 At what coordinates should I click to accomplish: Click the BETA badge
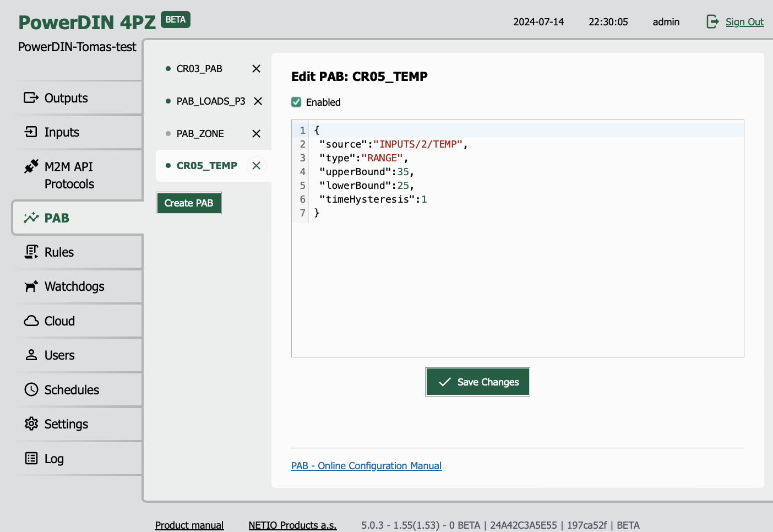[x=176, y=20]
